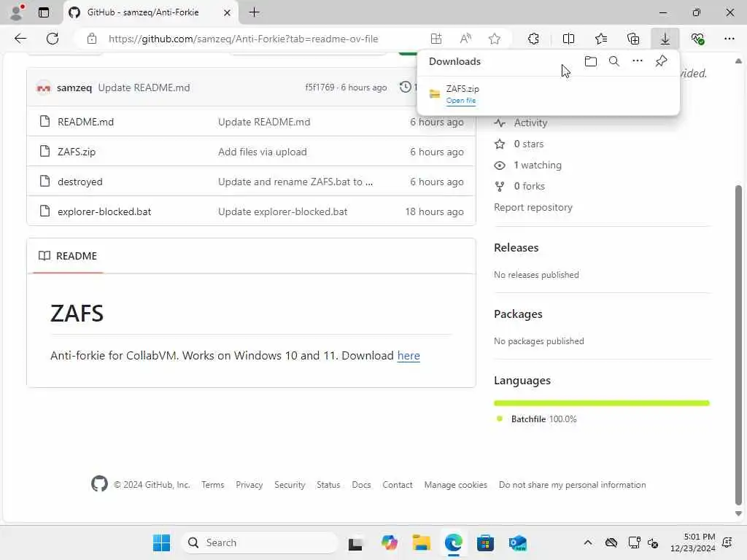
Task: Click Manage cookies in footer
Action: pyautogui.click(x=455, y=485)
